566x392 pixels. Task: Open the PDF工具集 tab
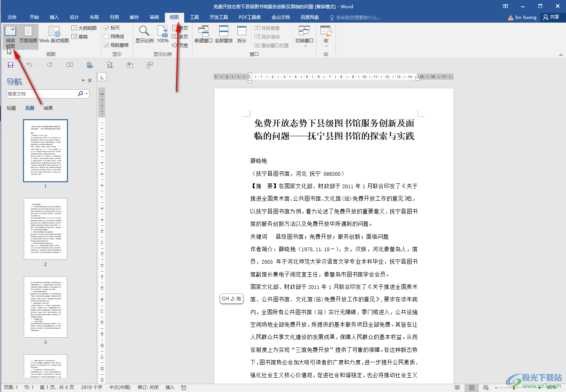(x=250, y=17)
